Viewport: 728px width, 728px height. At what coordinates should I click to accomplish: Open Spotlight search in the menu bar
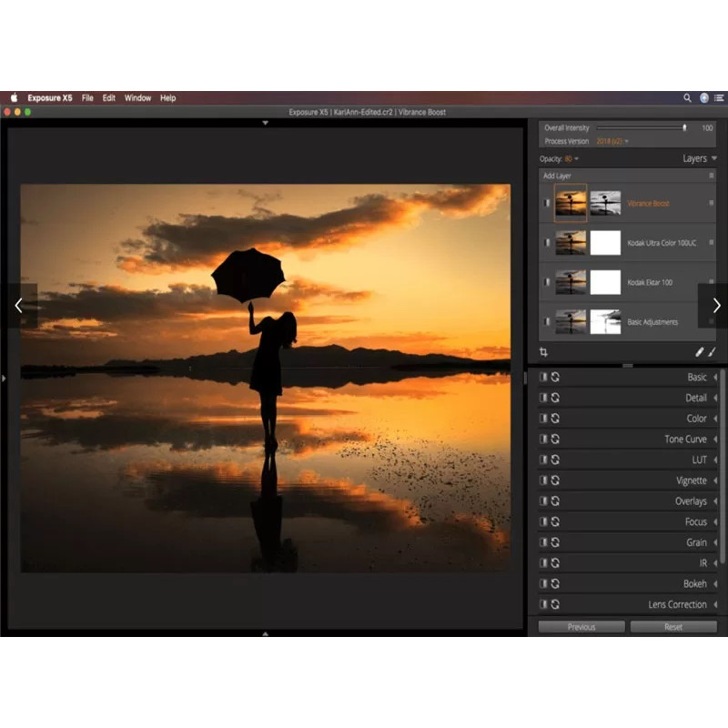click(x=687, y=97)
